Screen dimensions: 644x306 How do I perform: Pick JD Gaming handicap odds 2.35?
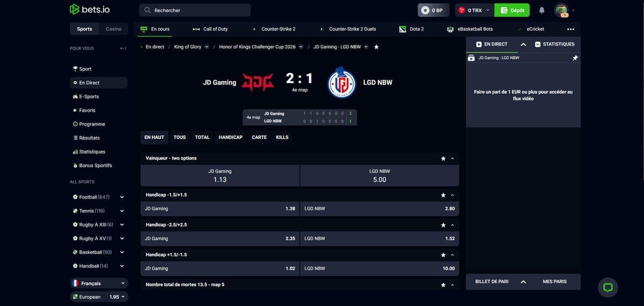220,238
